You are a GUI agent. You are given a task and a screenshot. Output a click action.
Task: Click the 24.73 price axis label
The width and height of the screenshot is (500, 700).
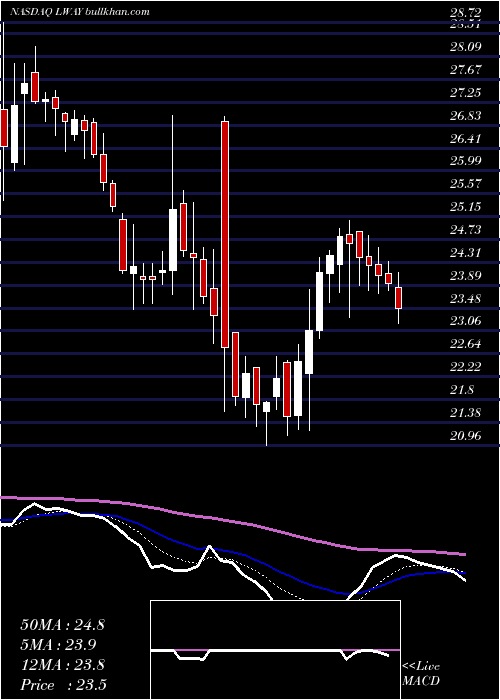466,230
